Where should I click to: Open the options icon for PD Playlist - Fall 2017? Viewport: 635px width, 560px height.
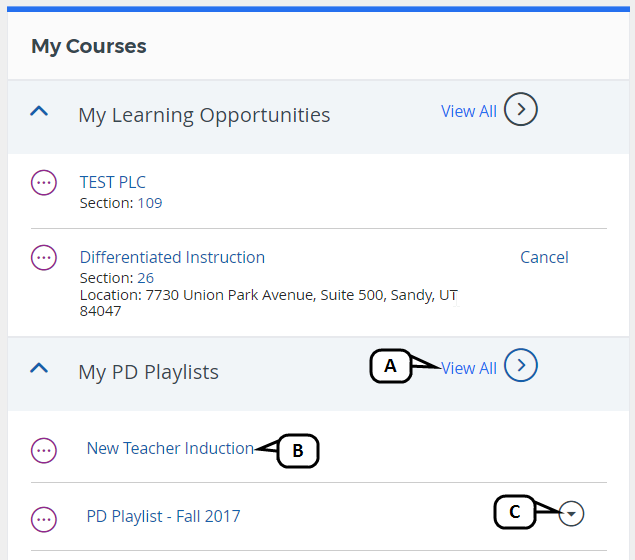coord(44,518)
